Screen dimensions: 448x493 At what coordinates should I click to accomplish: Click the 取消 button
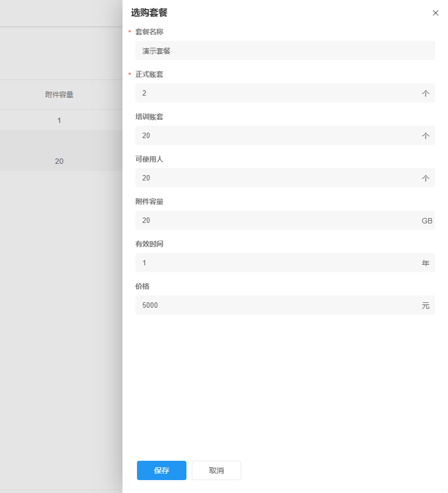click(216, 470)
